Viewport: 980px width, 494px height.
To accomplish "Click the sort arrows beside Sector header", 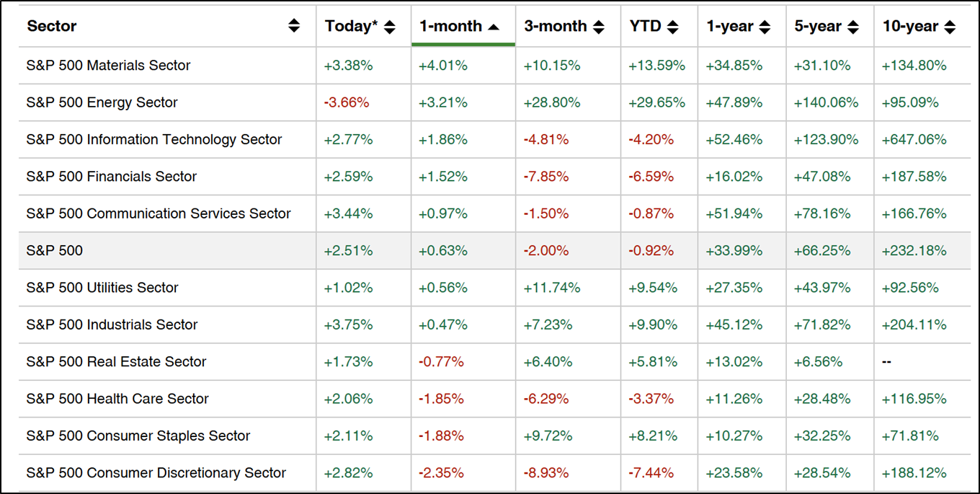I will point(294,27).
